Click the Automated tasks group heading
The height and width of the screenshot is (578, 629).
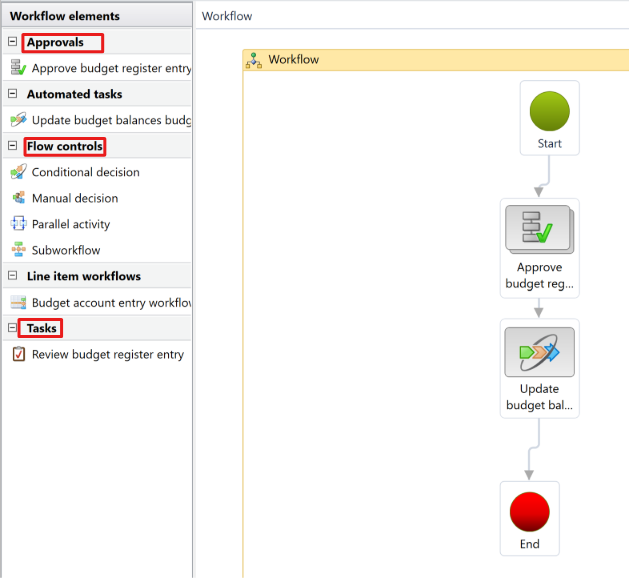(x=75, y=94)
